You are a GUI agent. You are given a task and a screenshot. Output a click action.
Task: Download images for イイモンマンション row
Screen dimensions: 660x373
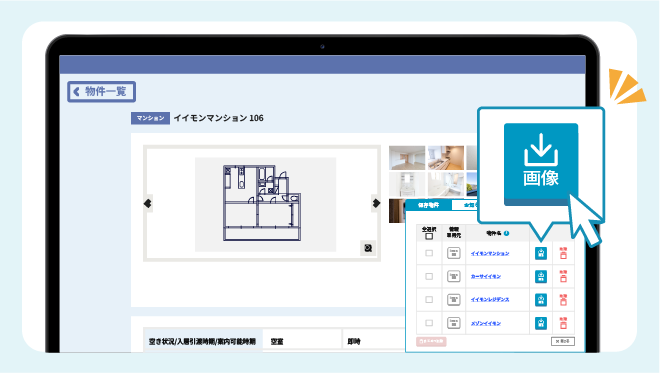541,253
